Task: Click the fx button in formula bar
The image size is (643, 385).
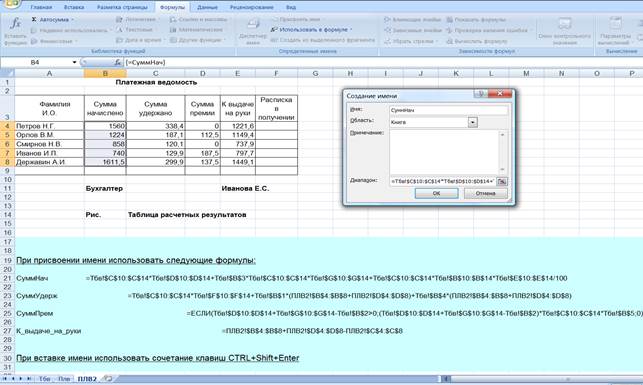Action: click(x=118, y=62)
